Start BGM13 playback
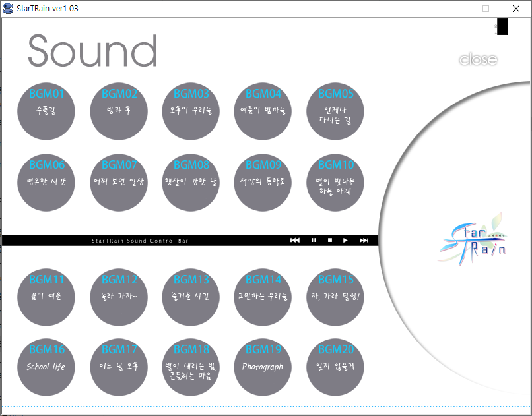 tap(191, 297)
